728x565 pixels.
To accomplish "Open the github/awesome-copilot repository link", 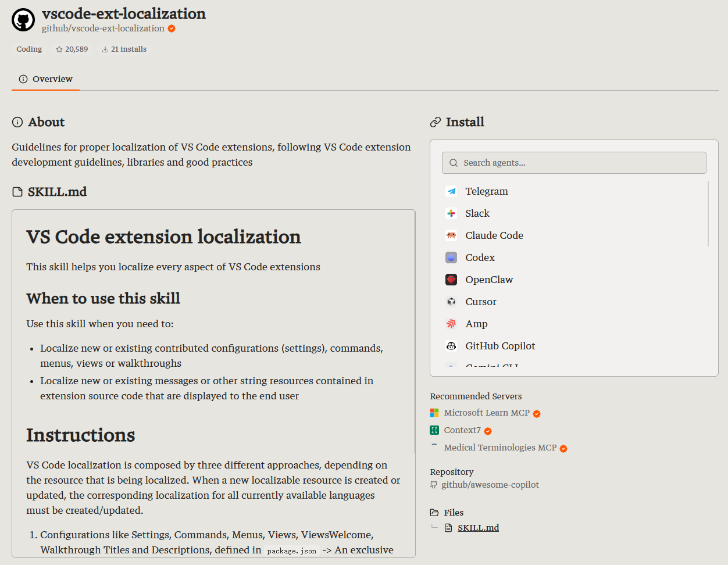I will click(490, 485).
